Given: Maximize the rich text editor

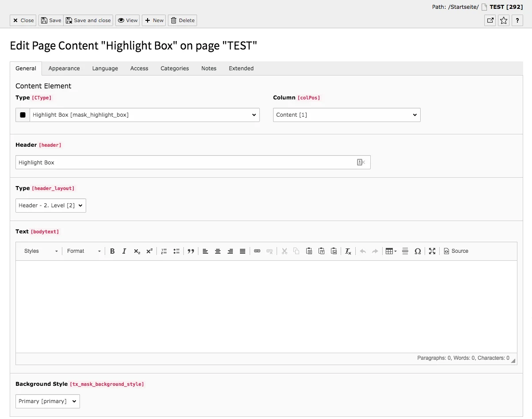Looking at the screenshot, I should point(432,251).
